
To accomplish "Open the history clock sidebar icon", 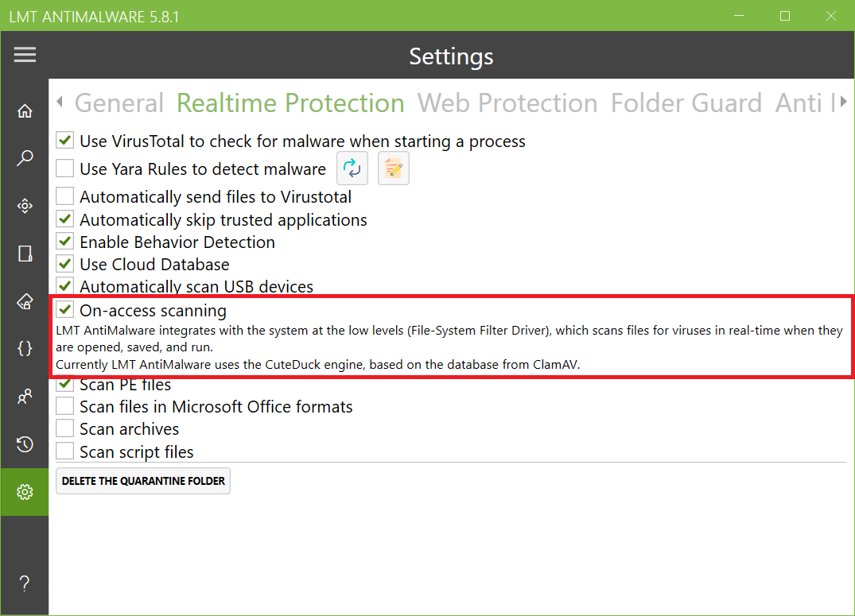I will tap(25, 444).
